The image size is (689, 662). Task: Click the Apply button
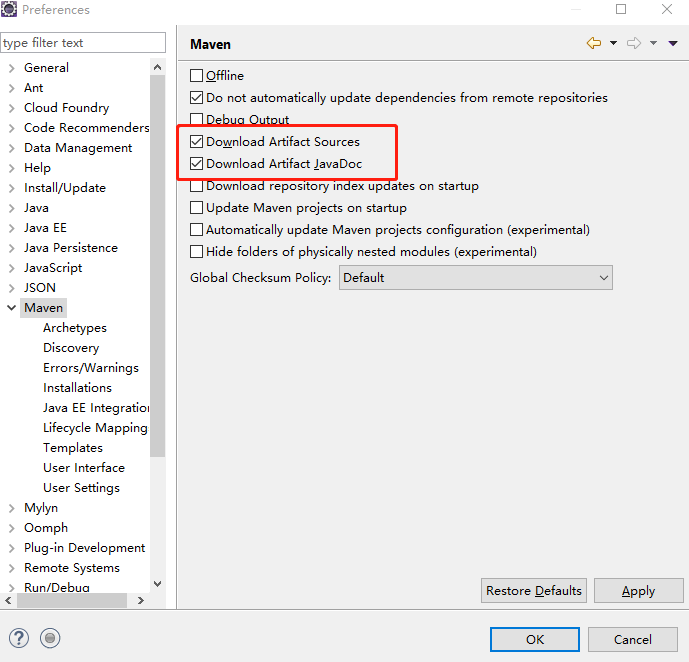[638, 591]
